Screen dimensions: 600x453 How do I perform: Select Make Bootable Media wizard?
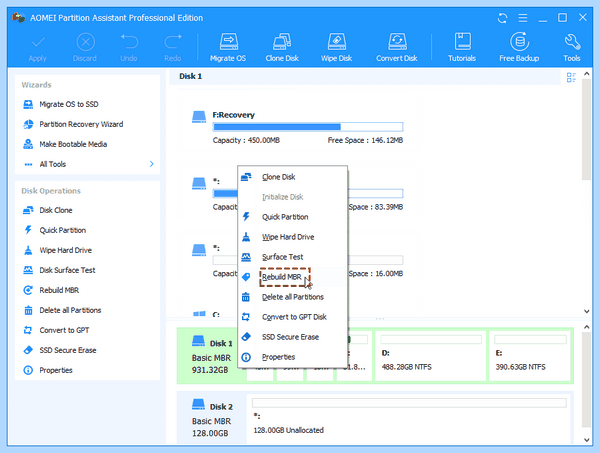[x=65, y=144]
